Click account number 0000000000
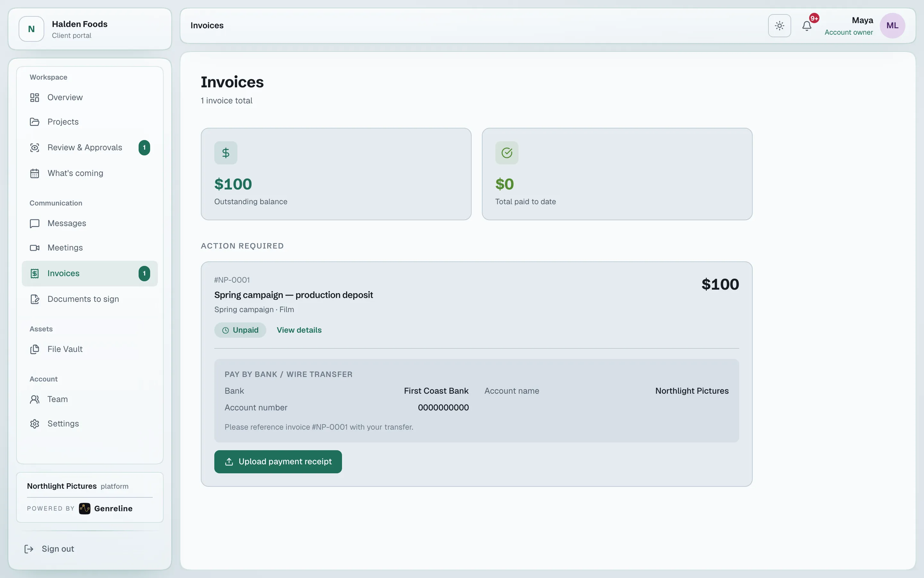The width and height of the screenshot is (924, 578). (443, 407)
